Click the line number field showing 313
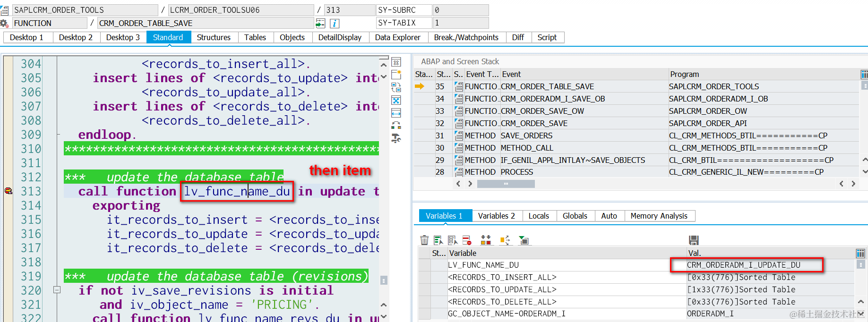The image size is (868, 322). coord(350,10)
